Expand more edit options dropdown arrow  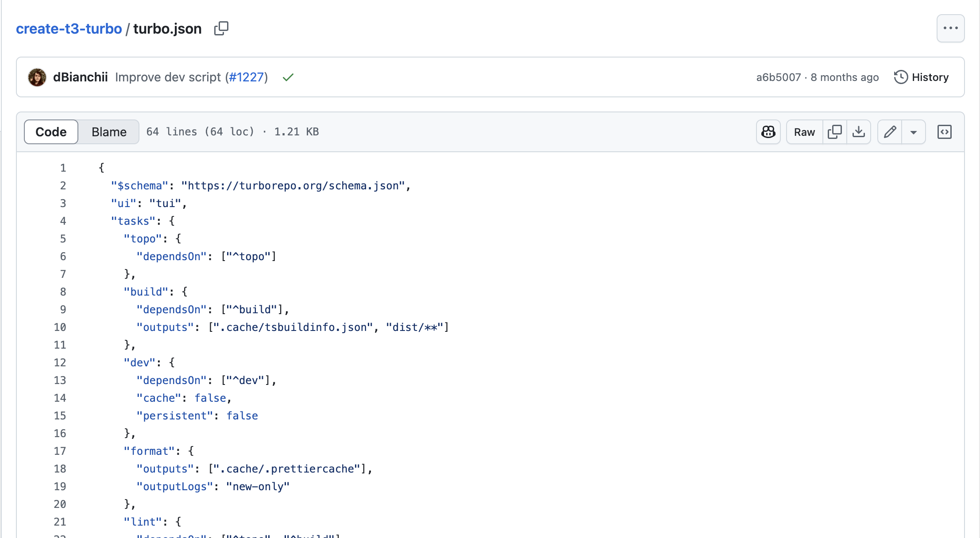click(913, 132)
